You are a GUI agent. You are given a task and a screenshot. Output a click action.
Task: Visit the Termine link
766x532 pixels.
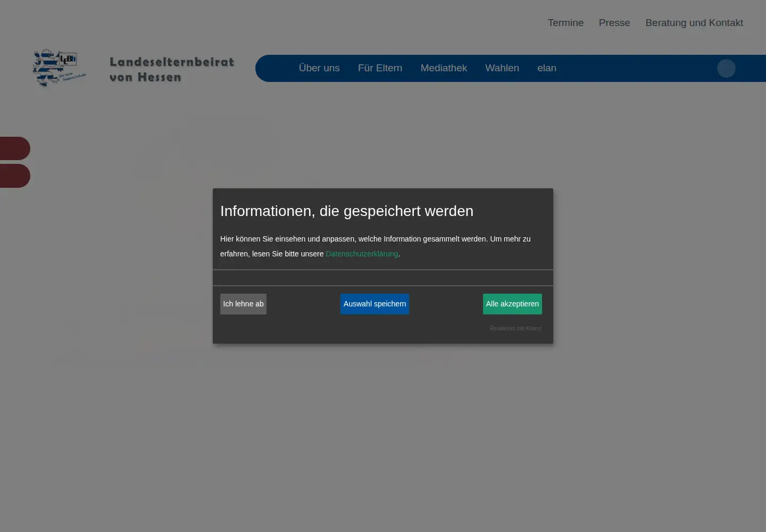[x=565, y=23]
